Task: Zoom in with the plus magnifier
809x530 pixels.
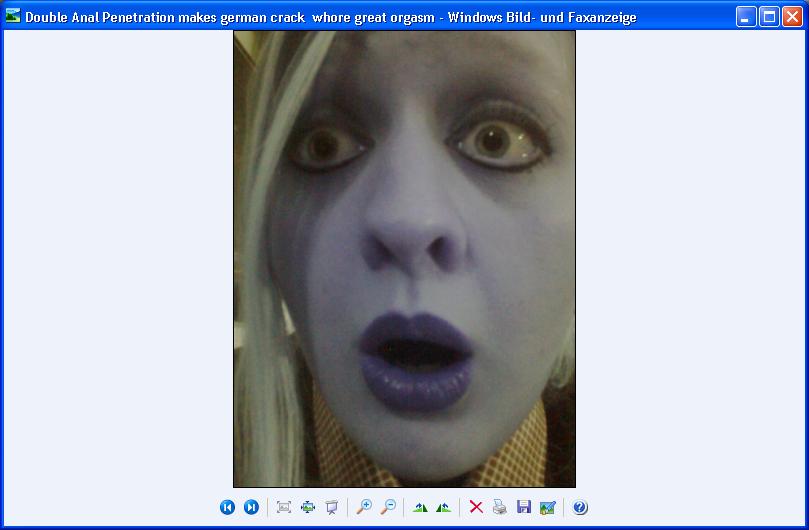Action: pyautogui.click(x=364, y=507)
